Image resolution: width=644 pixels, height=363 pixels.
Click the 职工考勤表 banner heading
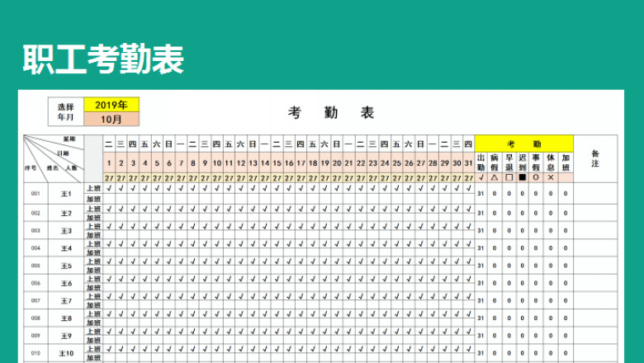click(103, 60)
